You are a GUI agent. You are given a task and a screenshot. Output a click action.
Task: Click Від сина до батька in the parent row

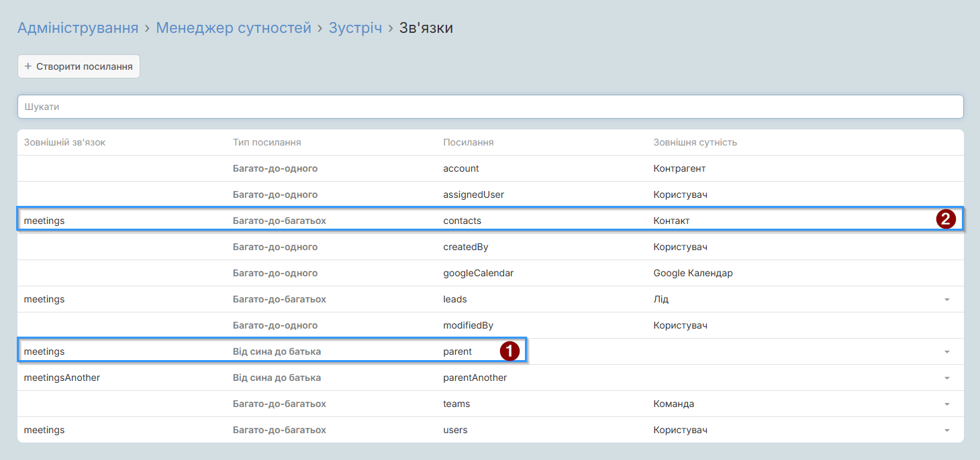tap(277, 351)
